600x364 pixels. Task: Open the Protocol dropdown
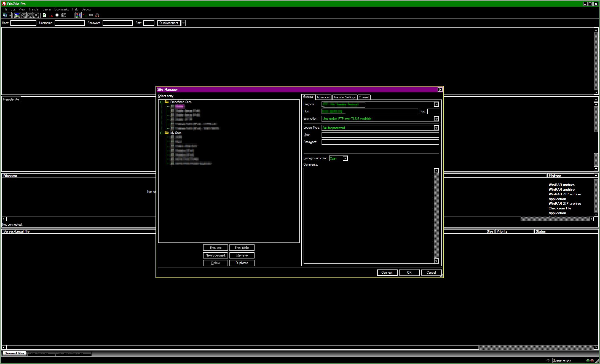436,104
